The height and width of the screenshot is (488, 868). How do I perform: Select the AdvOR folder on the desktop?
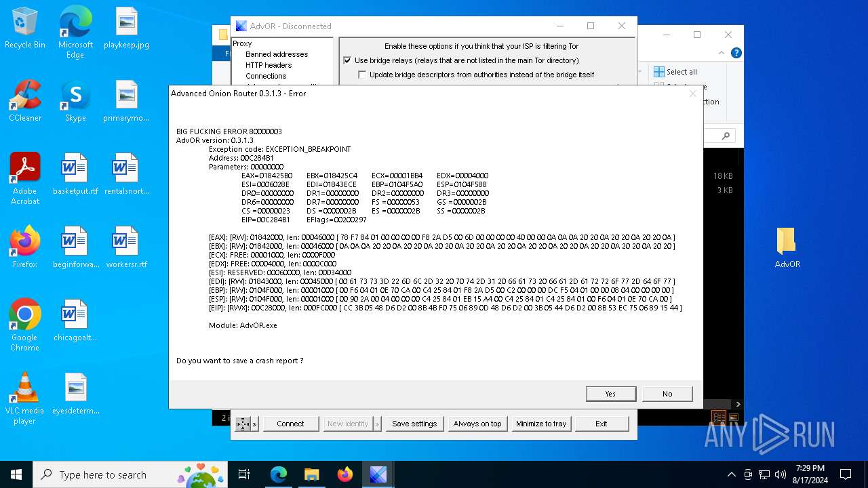coord(787,247)
